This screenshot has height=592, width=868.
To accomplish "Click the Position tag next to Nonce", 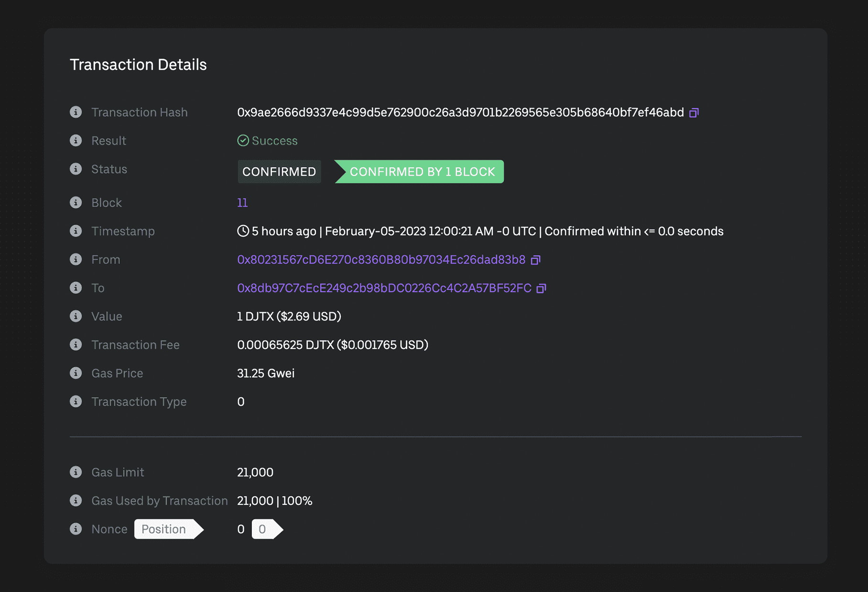I will [169, 529].
